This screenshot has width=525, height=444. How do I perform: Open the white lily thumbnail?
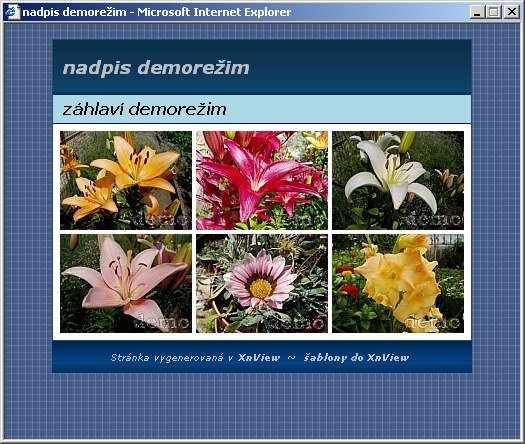tap(398, 180)
